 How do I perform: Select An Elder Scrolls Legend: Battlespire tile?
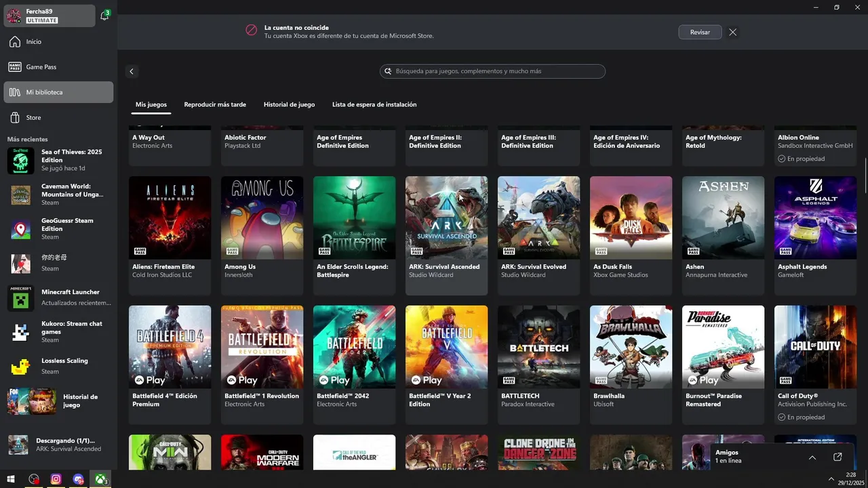point(354,235)
